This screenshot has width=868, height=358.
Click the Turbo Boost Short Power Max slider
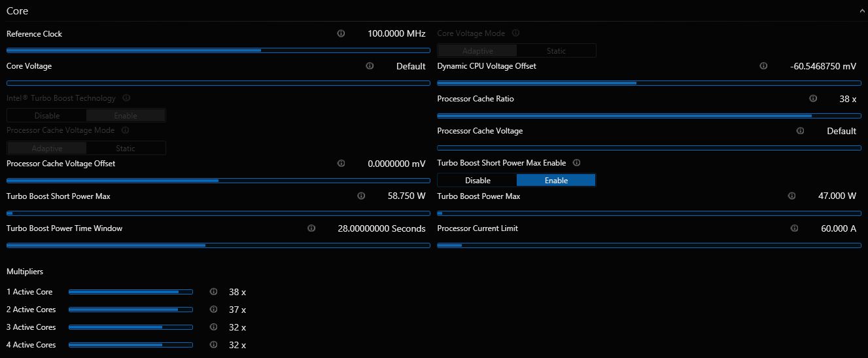[x=218, y=213]
